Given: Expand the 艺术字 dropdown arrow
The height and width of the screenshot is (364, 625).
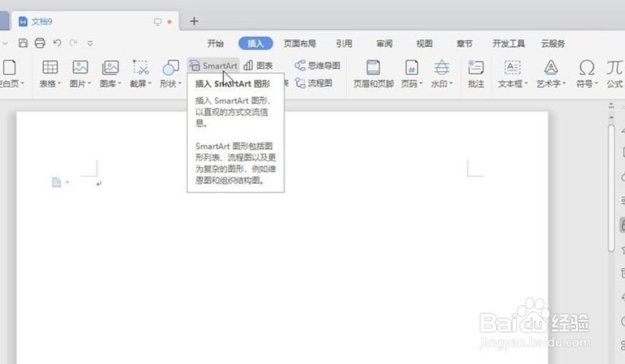Looking at the screenshot, I should [x=564, y=84].
